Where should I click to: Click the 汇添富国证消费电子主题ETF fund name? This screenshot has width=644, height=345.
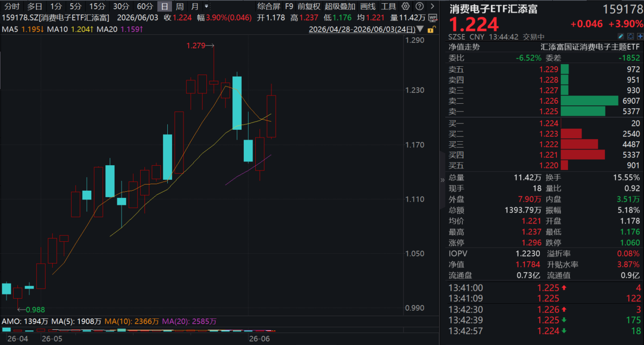[x=590, y=47]
